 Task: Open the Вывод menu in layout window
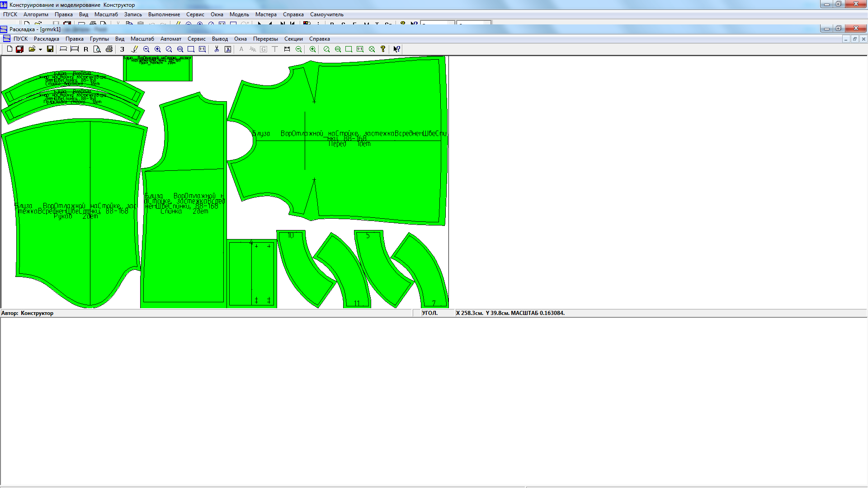(220, 39)
